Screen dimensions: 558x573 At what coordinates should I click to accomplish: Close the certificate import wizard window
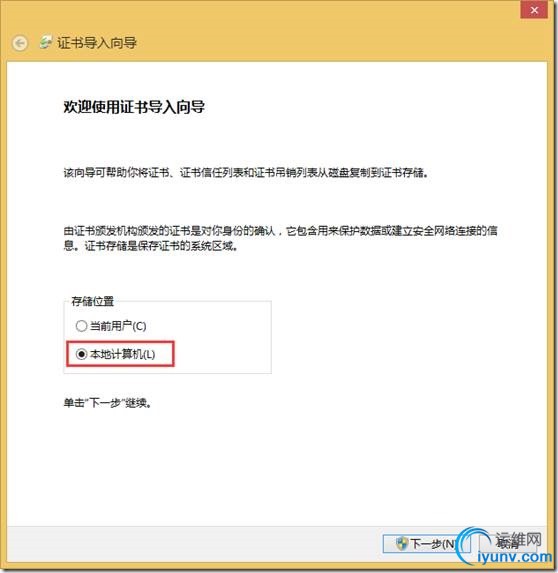pos(534,10)
